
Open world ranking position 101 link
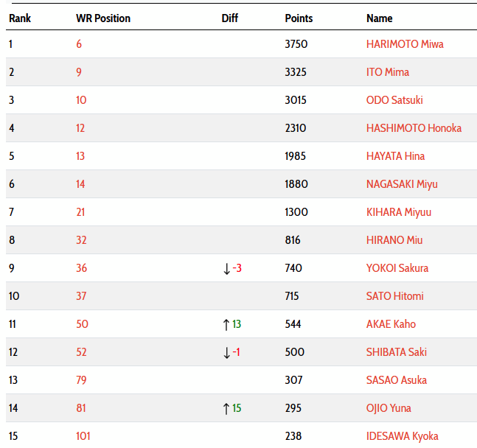coord(83,435)
